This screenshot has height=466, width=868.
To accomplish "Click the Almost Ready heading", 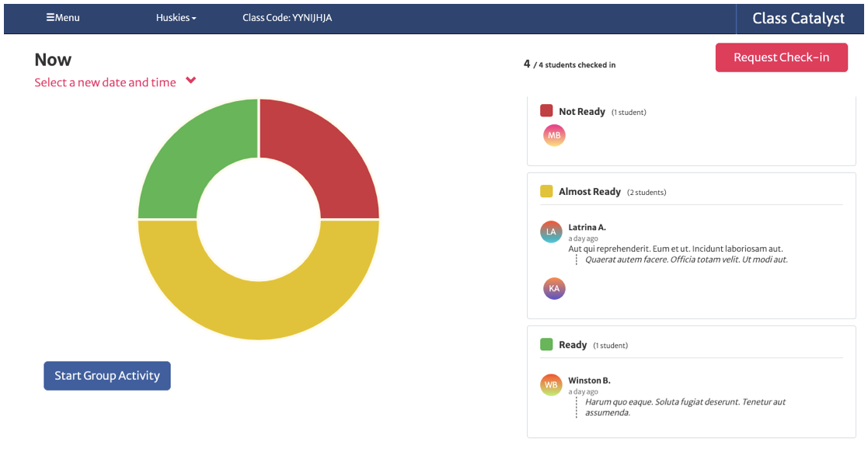I will [590, 192].
